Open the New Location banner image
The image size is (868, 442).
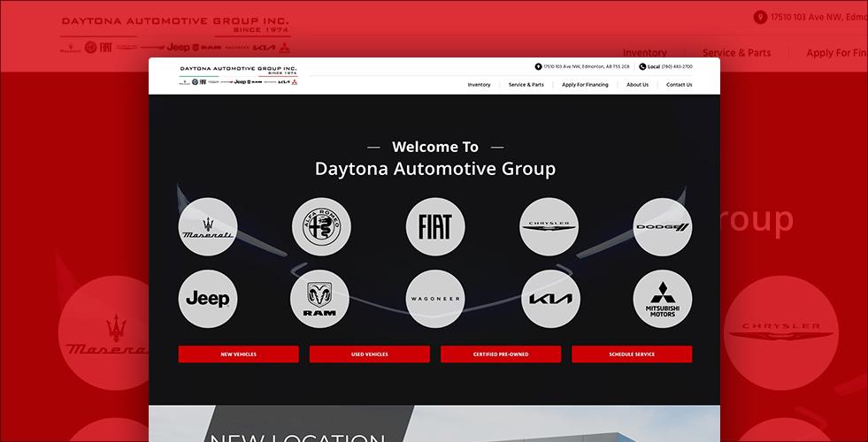point(434,423)
